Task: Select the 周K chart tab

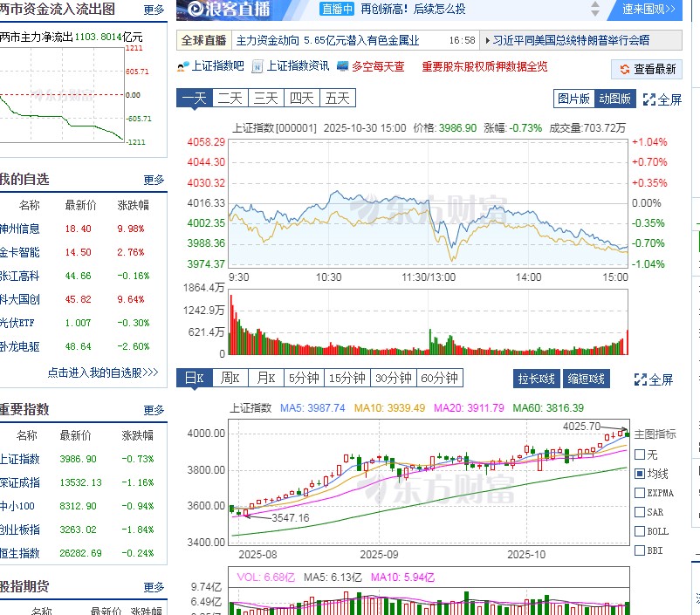Action: coord(230,378)
